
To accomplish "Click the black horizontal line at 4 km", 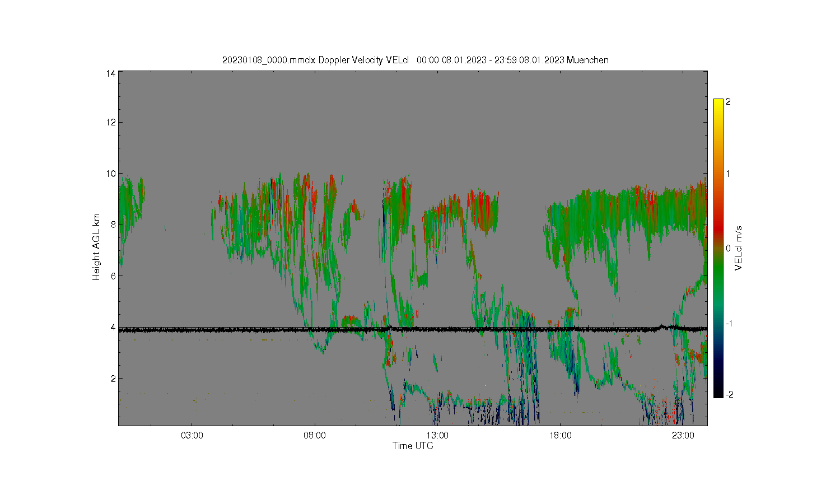I will tap(413, 330).
